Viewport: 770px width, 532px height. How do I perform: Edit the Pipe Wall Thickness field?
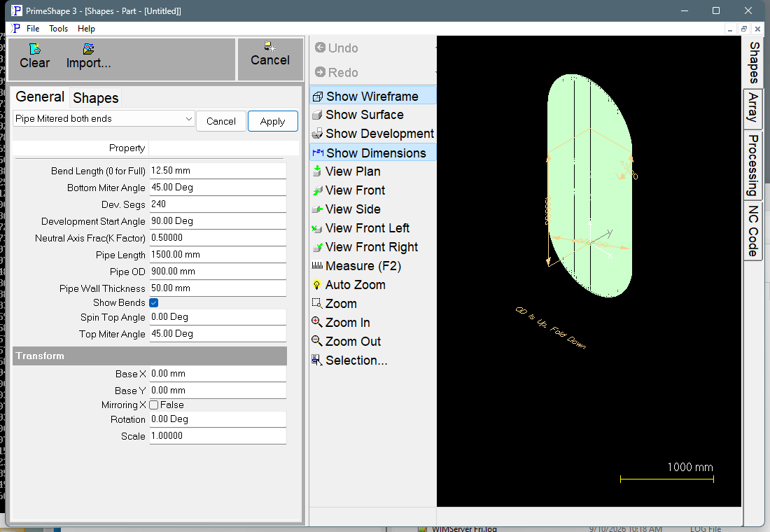tap(218, 288)
